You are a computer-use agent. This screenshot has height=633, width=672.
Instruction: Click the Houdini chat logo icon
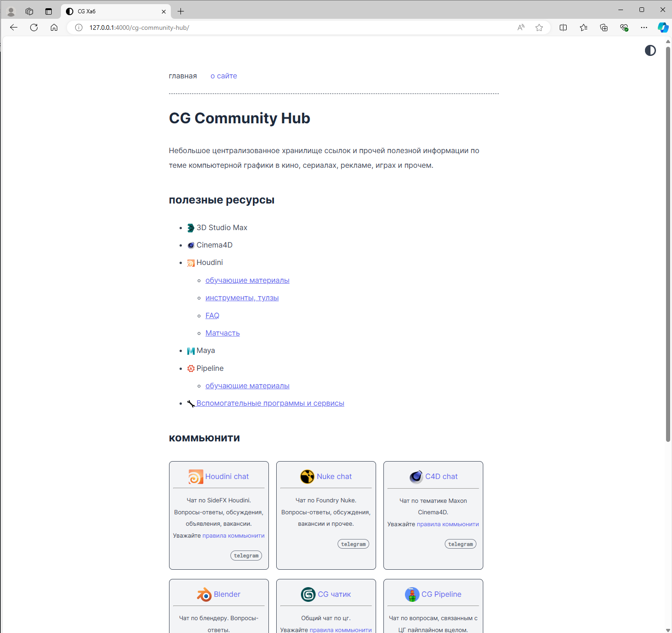click(196, 477)
